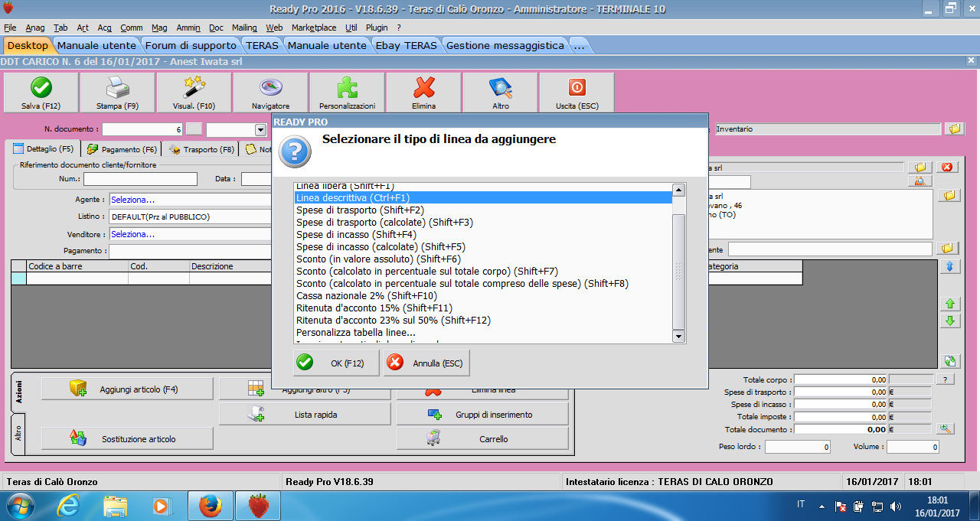Viewport: 980px width, 521px height.
Task: Click Stampa (F9) printer button
Action: pos(118,93)
